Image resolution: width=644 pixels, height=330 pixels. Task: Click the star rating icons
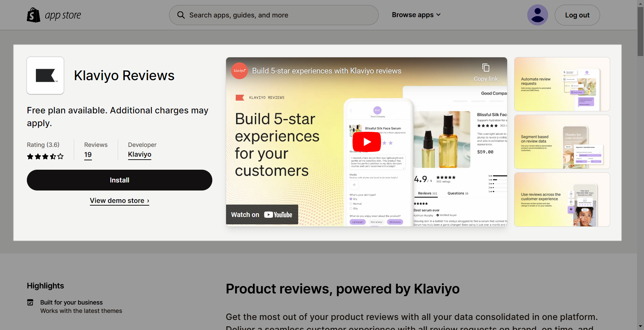[x=45, y=157]
